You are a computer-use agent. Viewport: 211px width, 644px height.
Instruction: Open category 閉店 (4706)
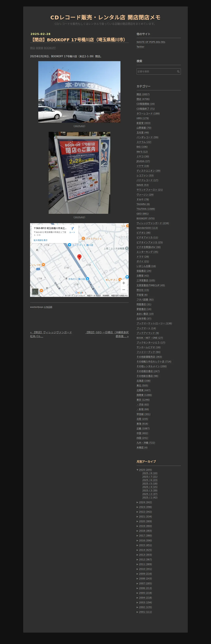143,99
